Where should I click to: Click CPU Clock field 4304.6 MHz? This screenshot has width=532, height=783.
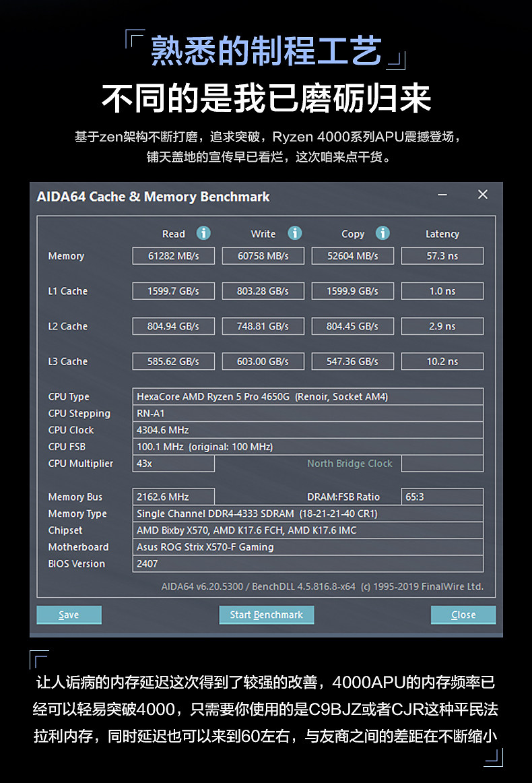pos(308,430)
